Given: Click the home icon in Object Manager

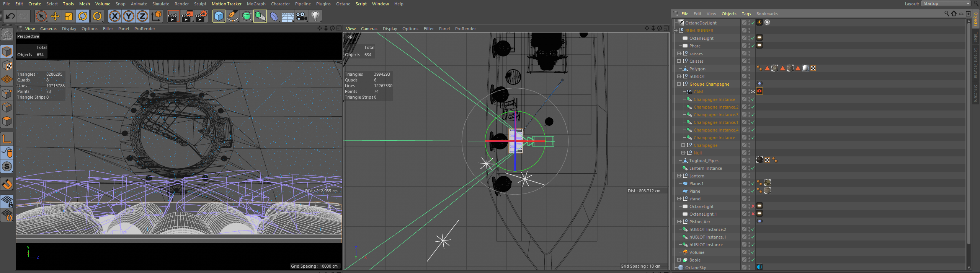Looking at the screenshot, I should click(954, 13).
